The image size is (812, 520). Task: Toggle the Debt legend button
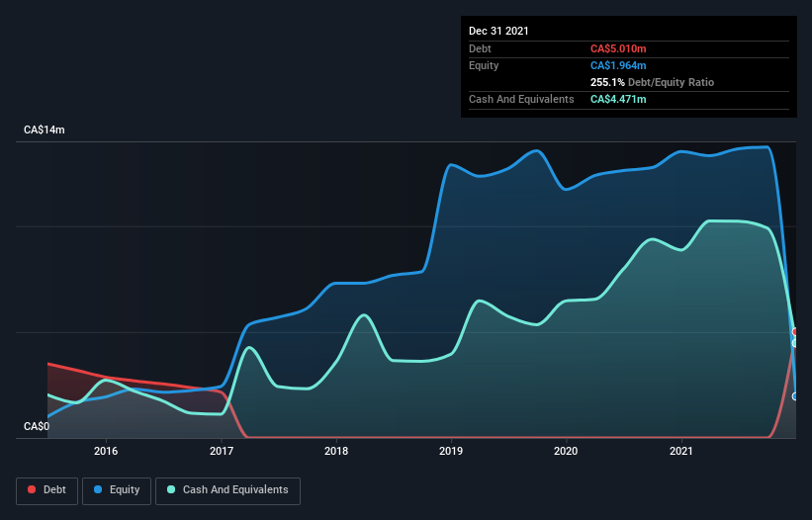point(47,490)
